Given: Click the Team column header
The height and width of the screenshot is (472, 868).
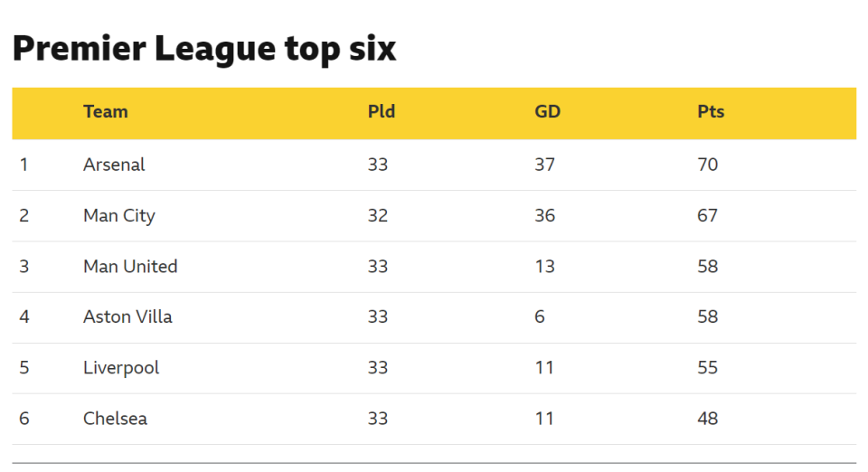Looking at the screenshot, I should [x=106, y=112].
